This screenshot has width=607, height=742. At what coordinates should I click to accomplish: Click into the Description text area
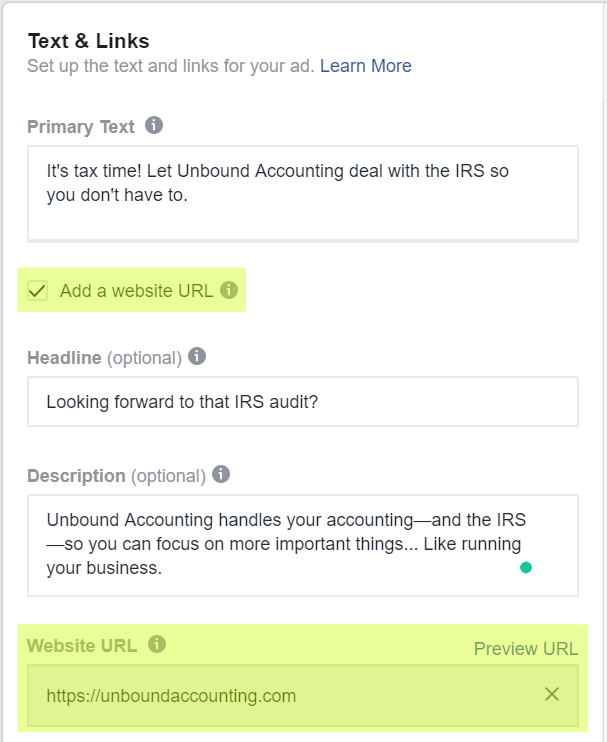pos(303,545)
